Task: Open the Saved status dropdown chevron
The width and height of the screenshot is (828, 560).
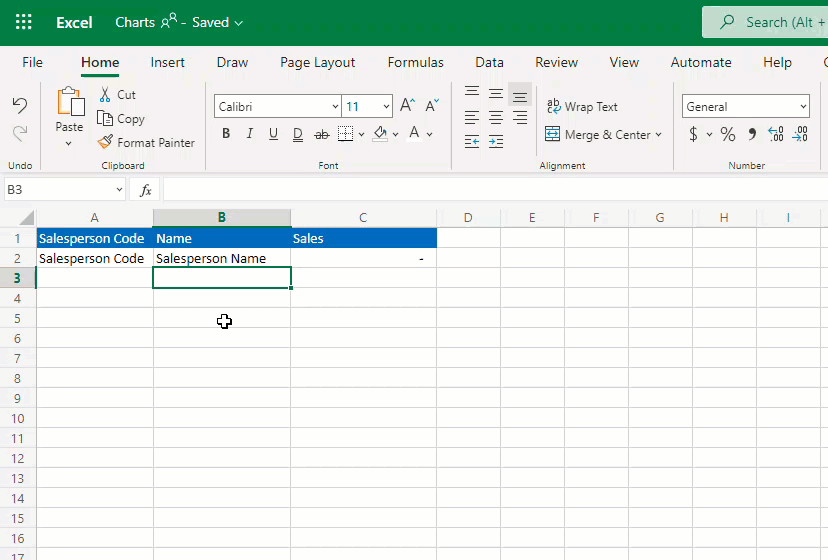Action: [x=239, y=23]
